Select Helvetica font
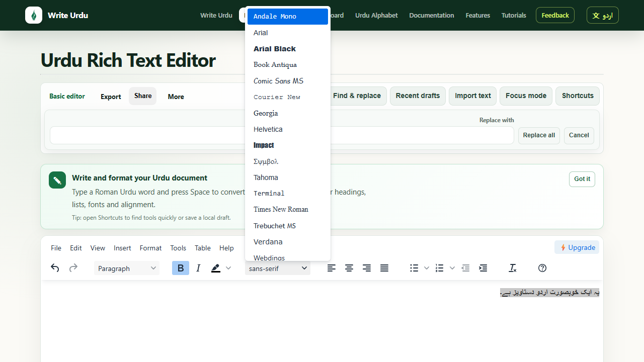Image resolution: width=644 pixels, height=362 pixels. pyautogui.click(x=288, y=129)
